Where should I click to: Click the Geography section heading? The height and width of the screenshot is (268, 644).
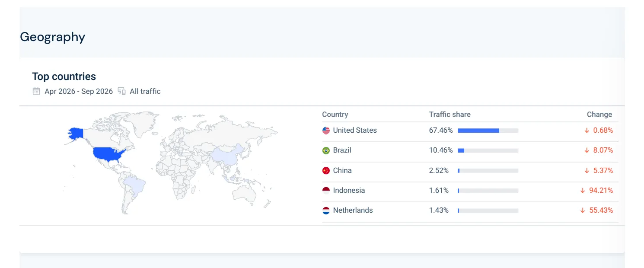click(x=53, y=37)
